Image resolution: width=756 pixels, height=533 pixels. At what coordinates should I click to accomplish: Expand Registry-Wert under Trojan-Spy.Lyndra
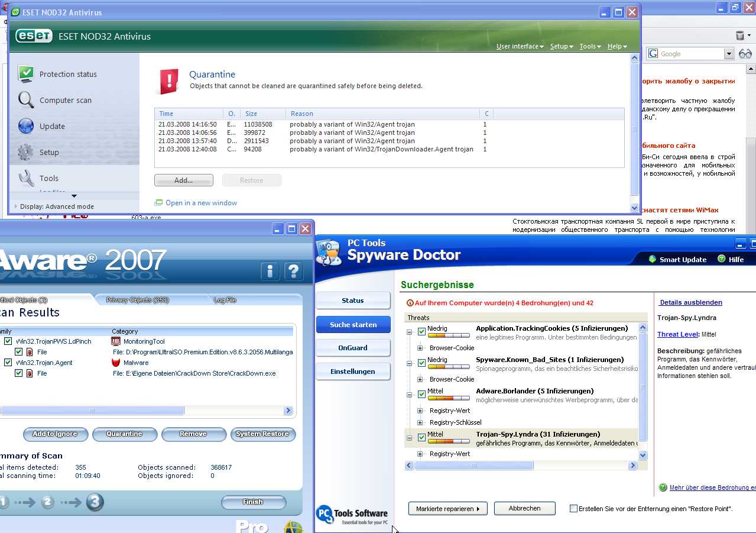(x=420, y=454)
